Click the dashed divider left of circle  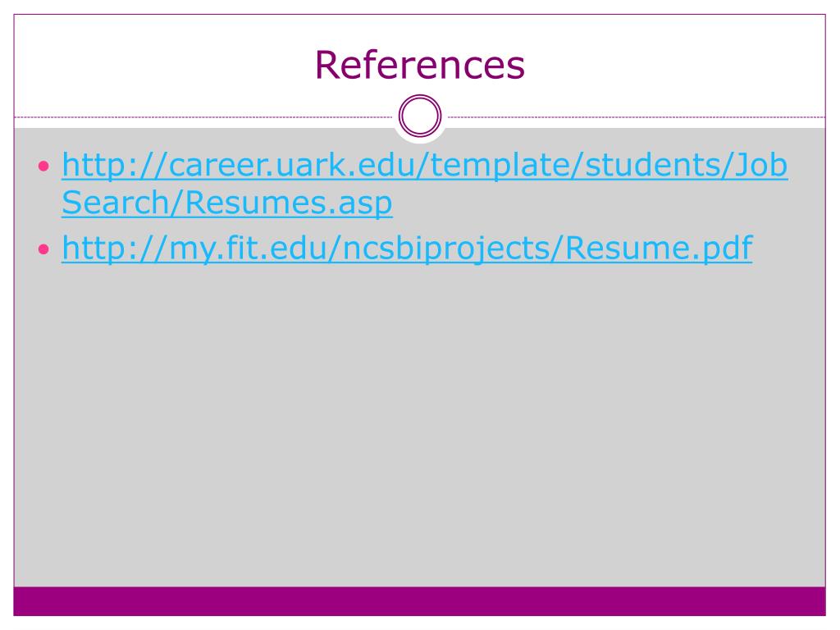(x=203, y=116)
